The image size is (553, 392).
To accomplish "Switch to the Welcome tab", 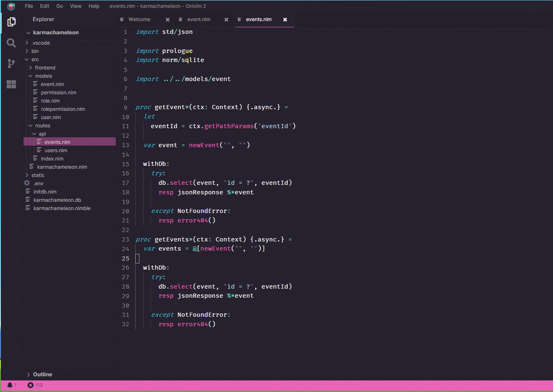I will (x=139, y=19).
